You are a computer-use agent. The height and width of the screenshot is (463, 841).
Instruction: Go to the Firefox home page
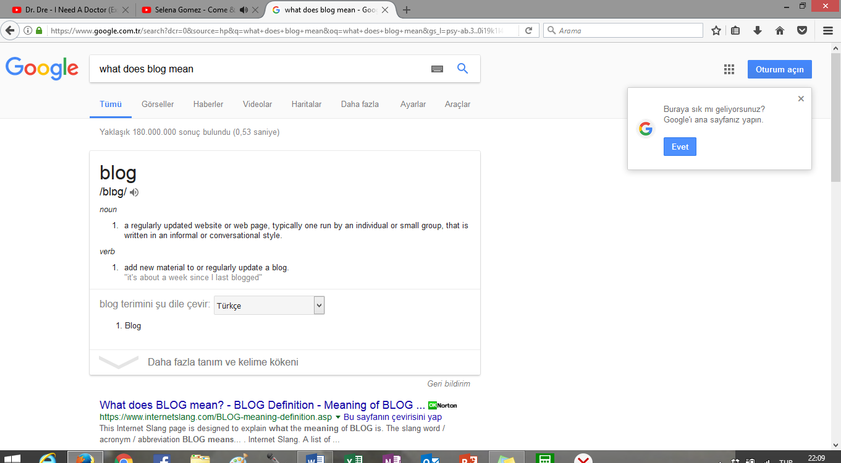point(780,31)
